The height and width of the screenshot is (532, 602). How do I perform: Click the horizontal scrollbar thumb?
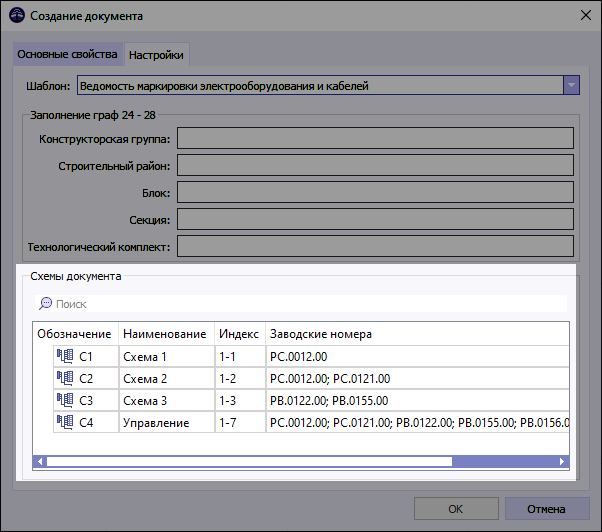(x=250, y=461)
